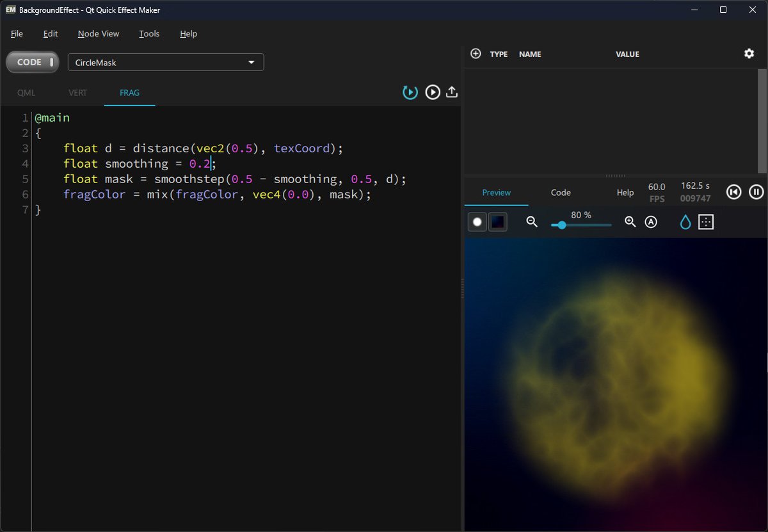Viewport: 768px width, 532px height.
Task: Select the dark gradient source image
Action: pos(498,222)
